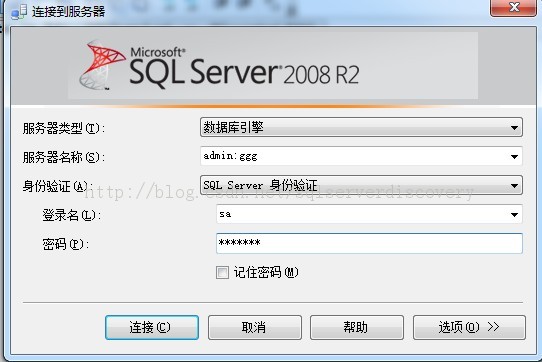Screen dimensions: 542x362
Task: Enable the 记住密码 (M) checkbox
Action: (x=222, y=272)
